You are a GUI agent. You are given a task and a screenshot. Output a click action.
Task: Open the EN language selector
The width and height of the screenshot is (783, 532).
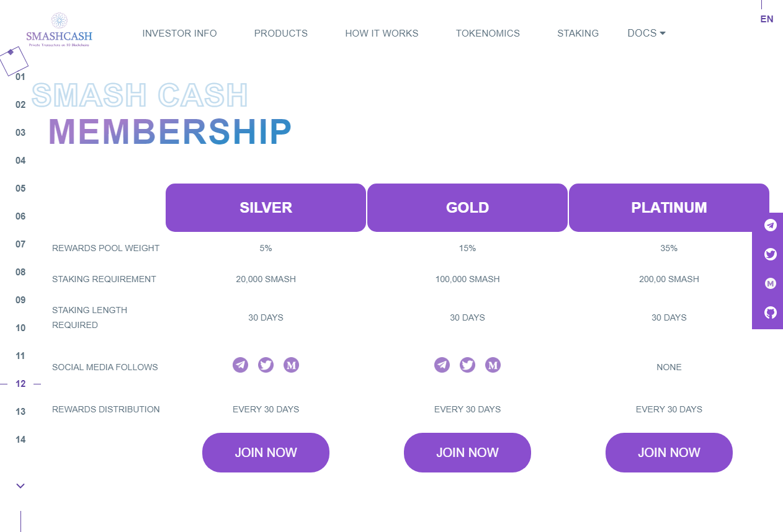(767, 19)
